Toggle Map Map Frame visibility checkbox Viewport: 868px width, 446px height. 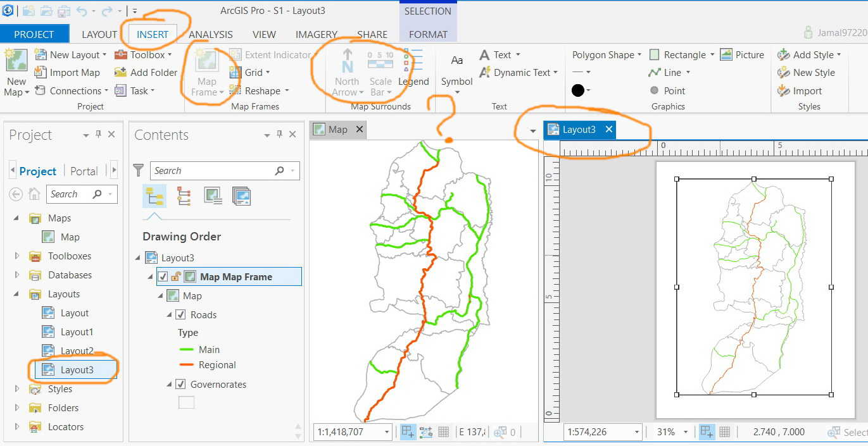pos(163,276)
